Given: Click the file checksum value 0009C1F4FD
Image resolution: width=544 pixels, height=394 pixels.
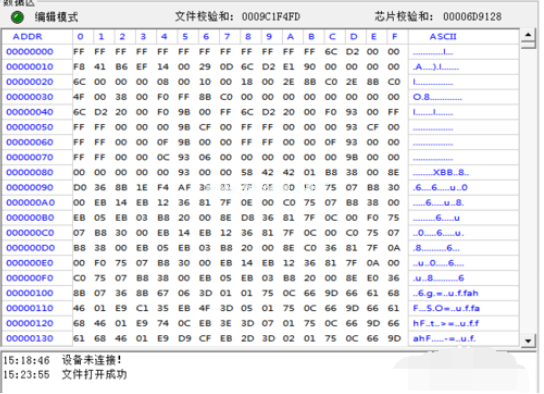Looking at the screenshot, I should tap(271, 17).
